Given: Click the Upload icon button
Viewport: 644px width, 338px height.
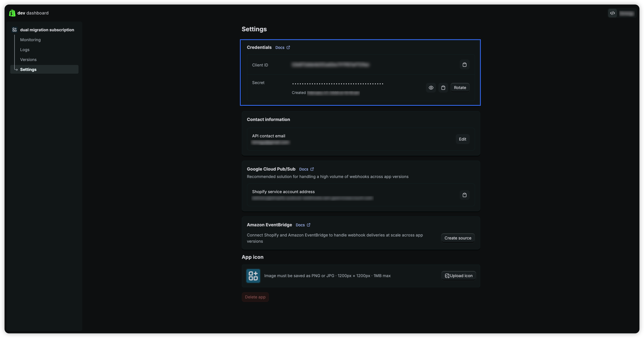Looking at the screenshot, I should pyautogui.click(x=458, y=276).
